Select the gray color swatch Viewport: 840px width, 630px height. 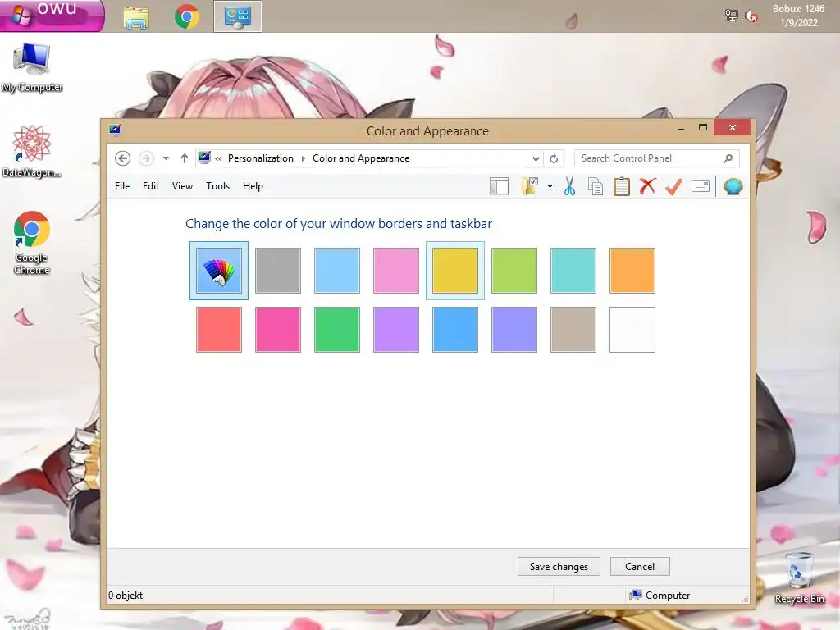278,271
